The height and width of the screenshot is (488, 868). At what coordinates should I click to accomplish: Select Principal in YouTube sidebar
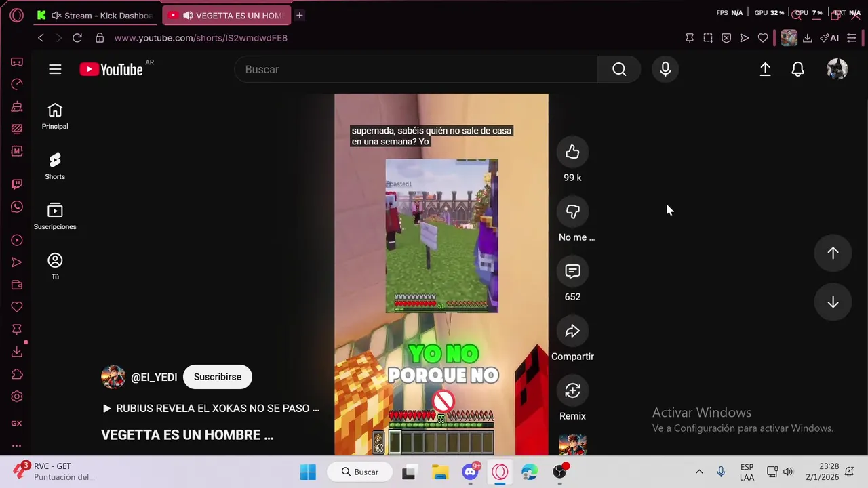pyautogui.click(x=55, y=116)
